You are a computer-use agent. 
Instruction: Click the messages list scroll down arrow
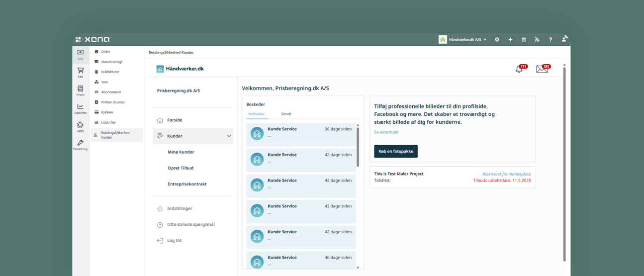click(x=358, y=268)
